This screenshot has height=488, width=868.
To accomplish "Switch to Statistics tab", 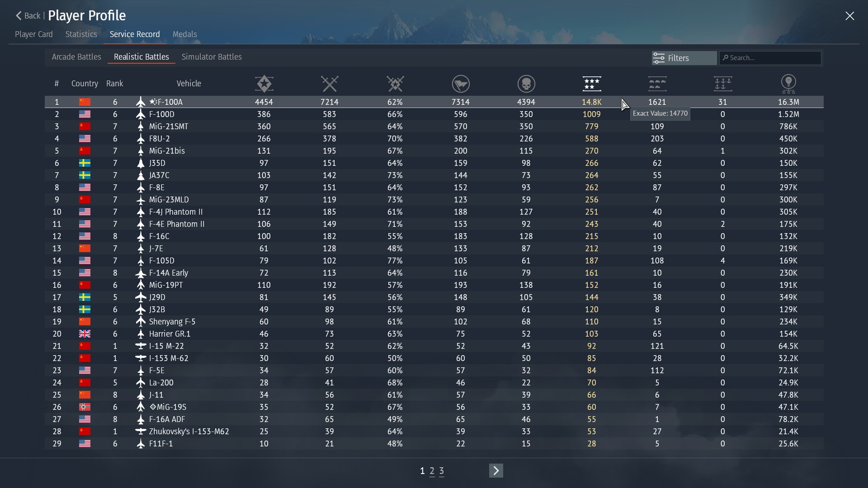I will coord(81,34).
